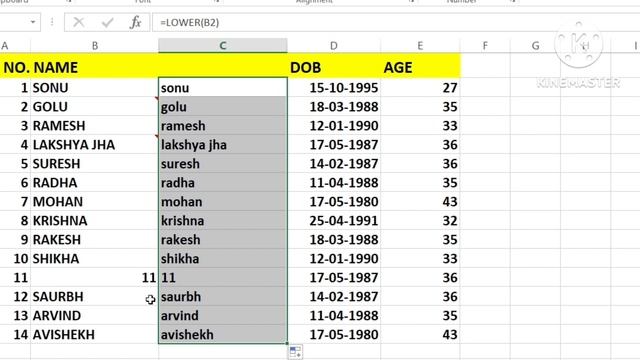Select column B header
This screenshot has width=640, height=360.
95,46
